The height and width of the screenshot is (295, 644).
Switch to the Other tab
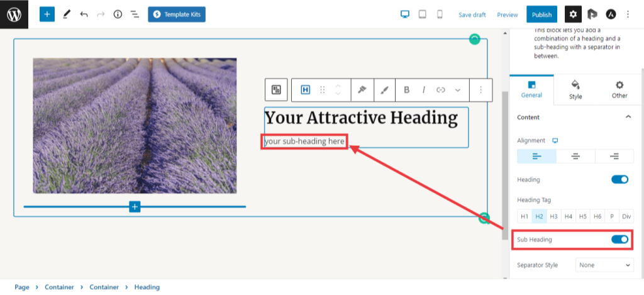pyautogui.click(x=619, y=90)
